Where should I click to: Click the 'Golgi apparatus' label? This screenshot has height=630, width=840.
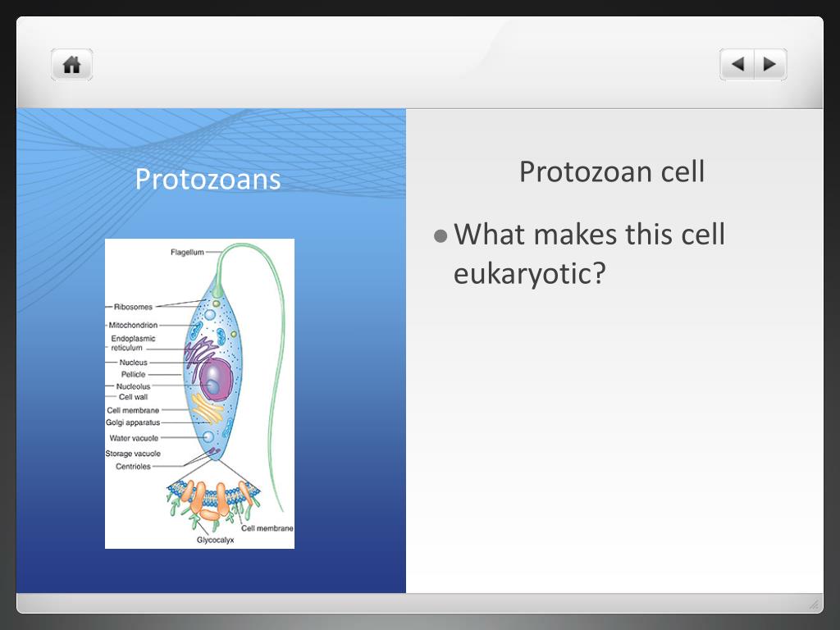click(133, 422)
